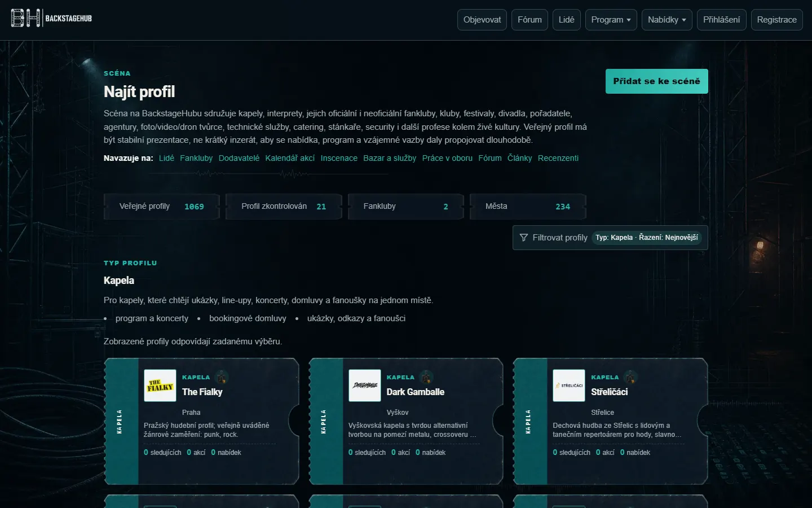Click the Kapela section heading

click(119, 281)
